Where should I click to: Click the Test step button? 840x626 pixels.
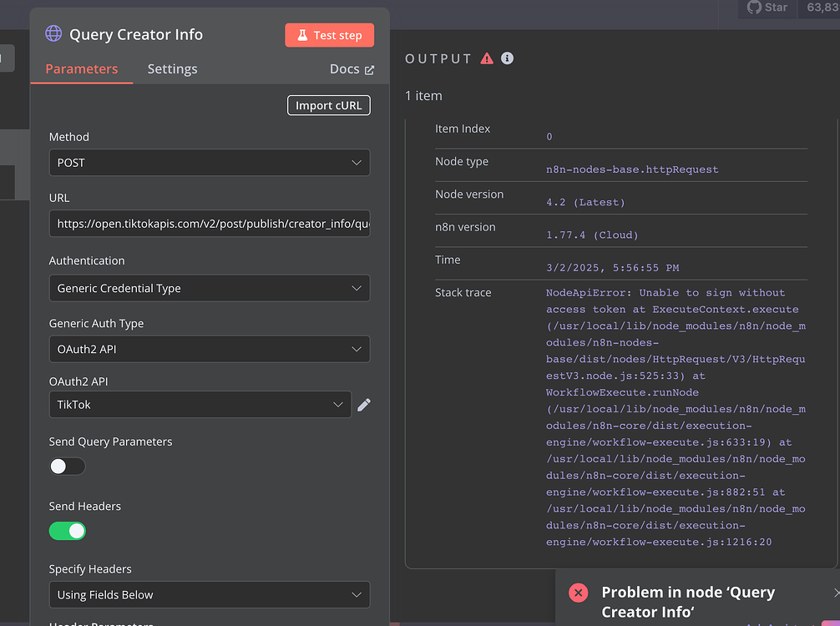(x=329, y=35)
